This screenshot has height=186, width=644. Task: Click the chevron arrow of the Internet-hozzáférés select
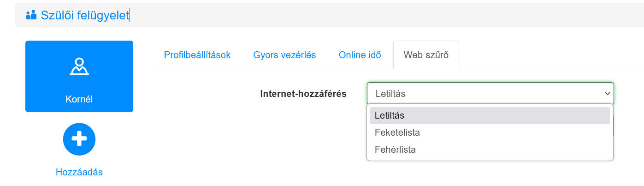pyautogui.click(x=607, y=94)
